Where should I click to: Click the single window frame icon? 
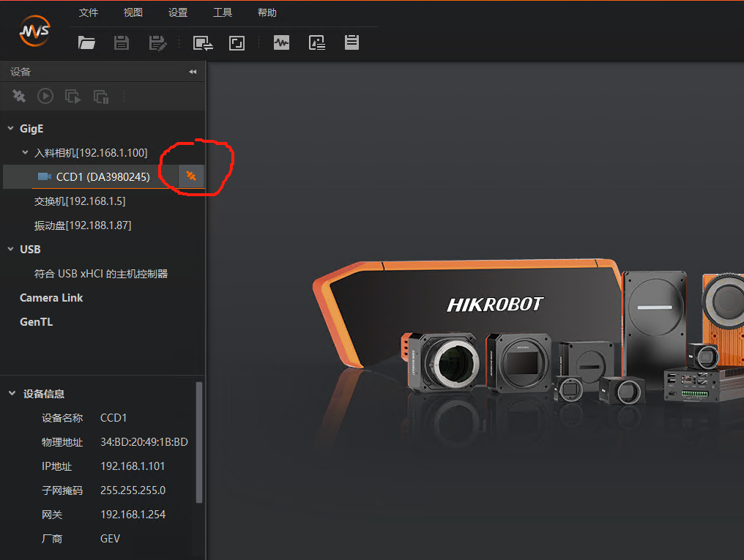tap(237, 43)
